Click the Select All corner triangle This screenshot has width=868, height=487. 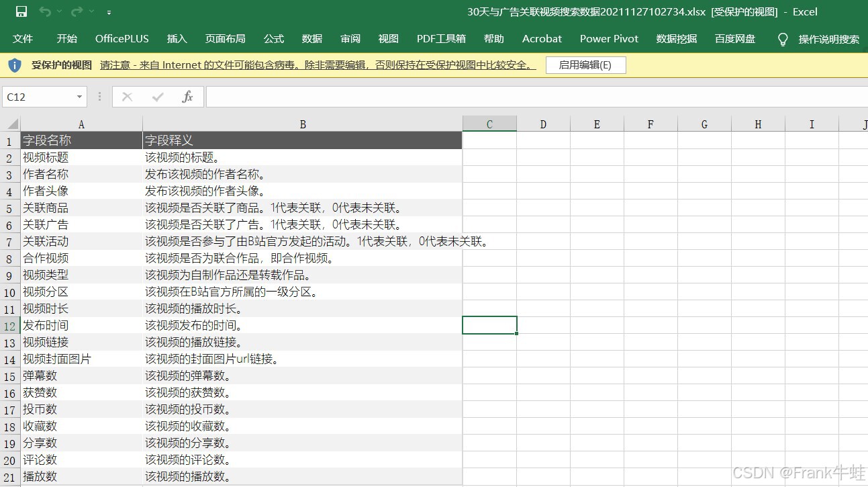[x=13, y=124]
